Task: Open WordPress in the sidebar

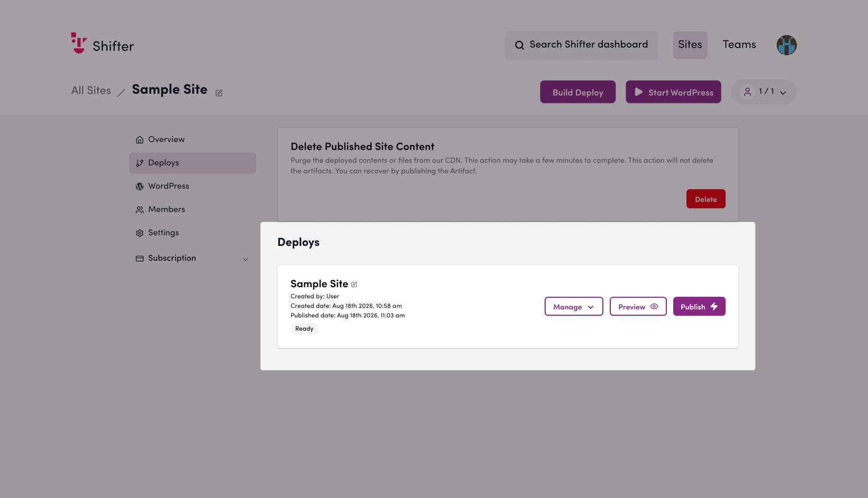Action: click(193, 186)
